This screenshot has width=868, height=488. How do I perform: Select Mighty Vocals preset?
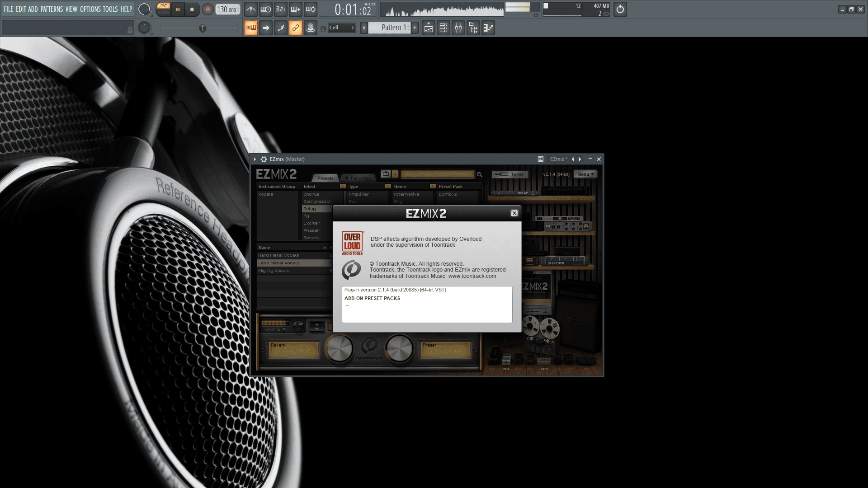click(292, 271)
